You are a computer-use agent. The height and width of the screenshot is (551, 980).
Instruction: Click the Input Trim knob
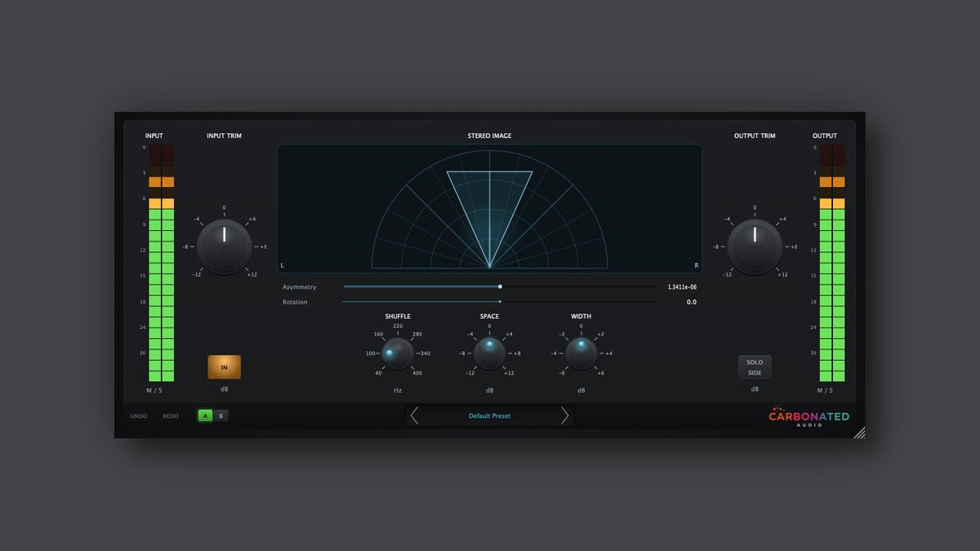tap(224, 247)
